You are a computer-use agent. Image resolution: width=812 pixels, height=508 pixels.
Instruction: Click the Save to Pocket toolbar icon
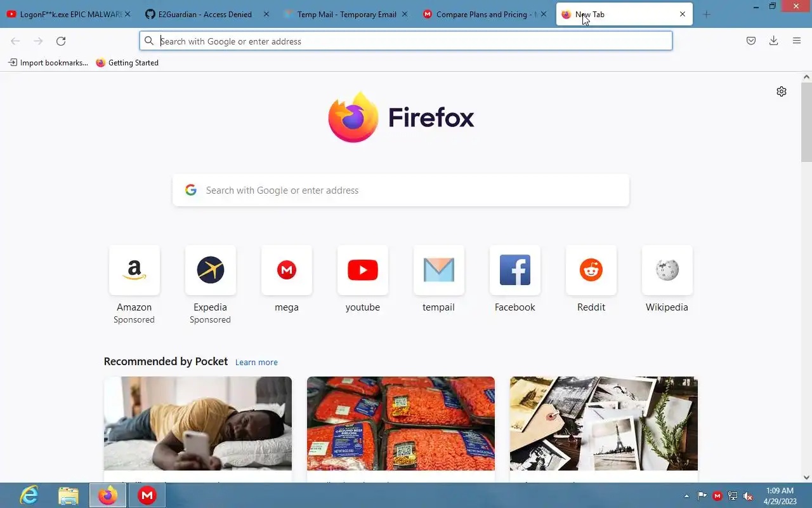pyautogui.click(x=751, y=41)
